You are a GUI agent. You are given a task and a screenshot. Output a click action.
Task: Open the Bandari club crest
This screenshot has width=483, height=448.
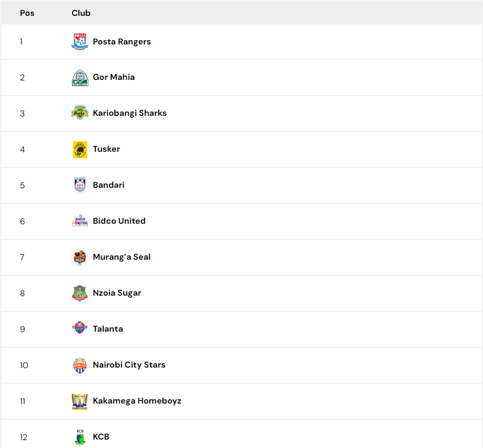80,185
